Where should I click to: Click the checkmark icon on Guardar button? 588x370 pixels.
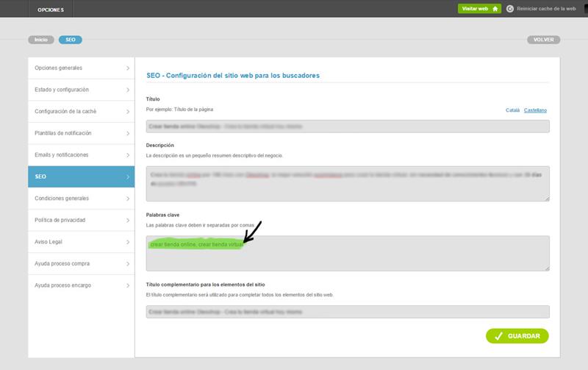pyautogui.click(x=498, y=336)
